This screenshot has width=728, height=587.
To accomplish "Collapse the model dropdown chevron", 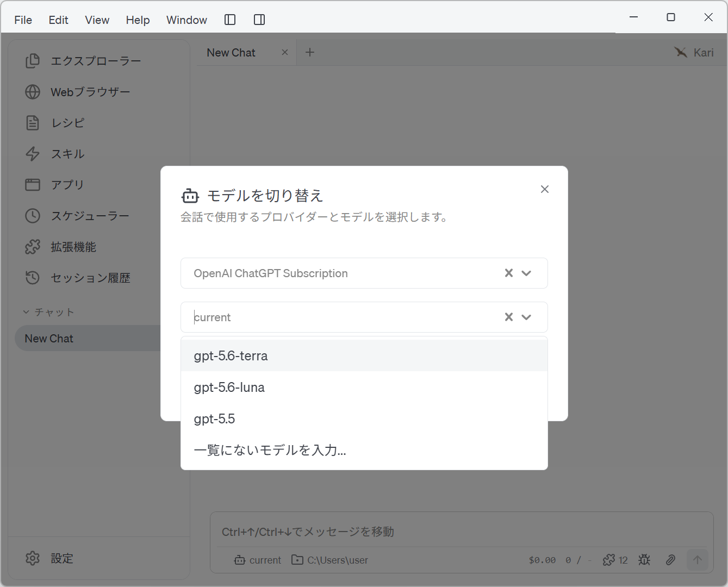I will point(526,317).
